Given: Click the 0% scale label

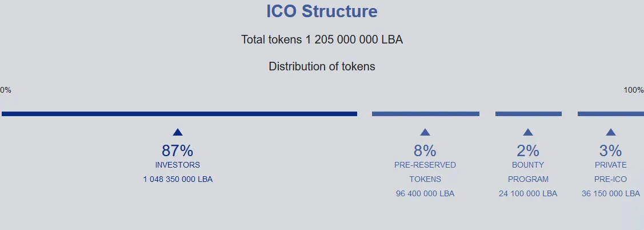Looking at the screenshot, I should tap(6, 90).
